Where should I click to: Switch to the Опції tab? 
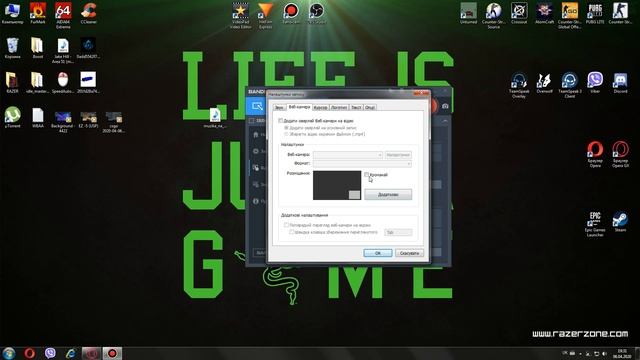point(370,107)
